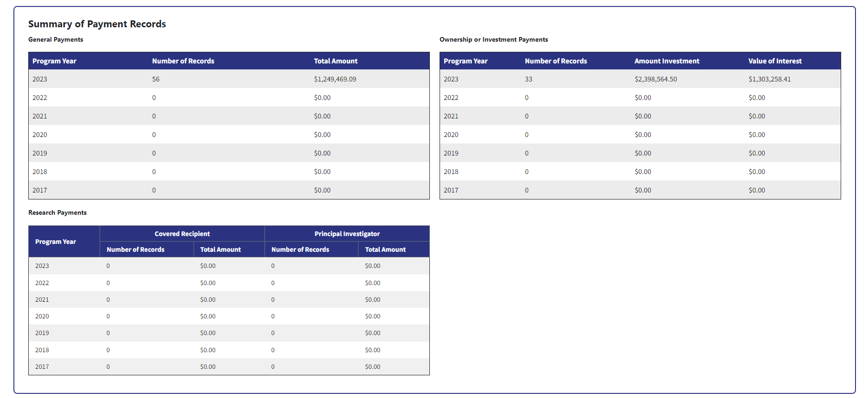Click 2022 in the General Payments table
868x398 pixels.
40,98
